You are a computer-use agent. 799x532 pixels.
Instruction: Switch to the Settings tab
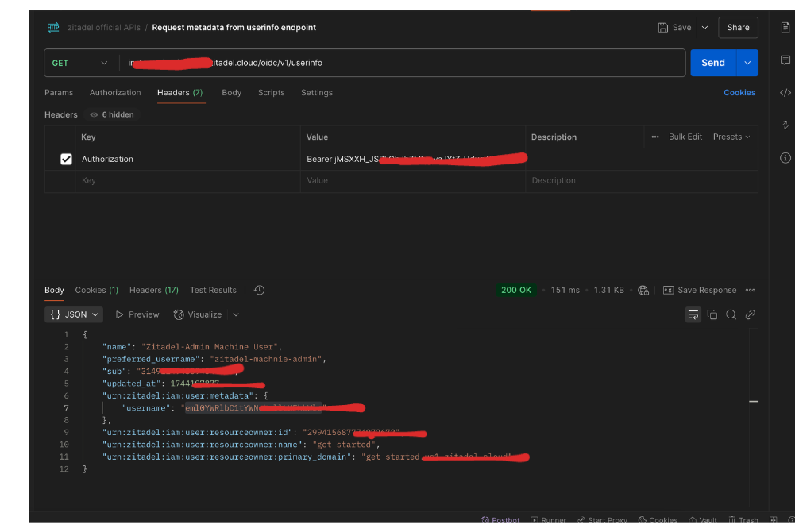(316, 92)
